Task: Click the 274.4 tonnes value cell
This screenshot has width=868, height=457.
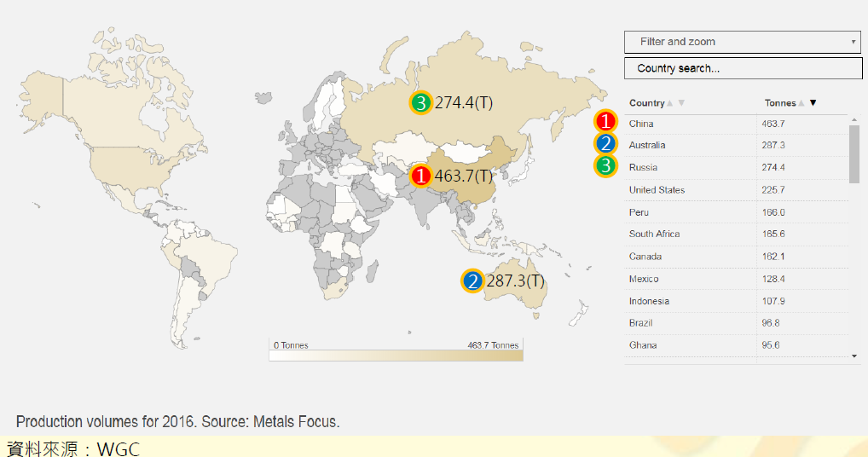Action: point(773,168)
